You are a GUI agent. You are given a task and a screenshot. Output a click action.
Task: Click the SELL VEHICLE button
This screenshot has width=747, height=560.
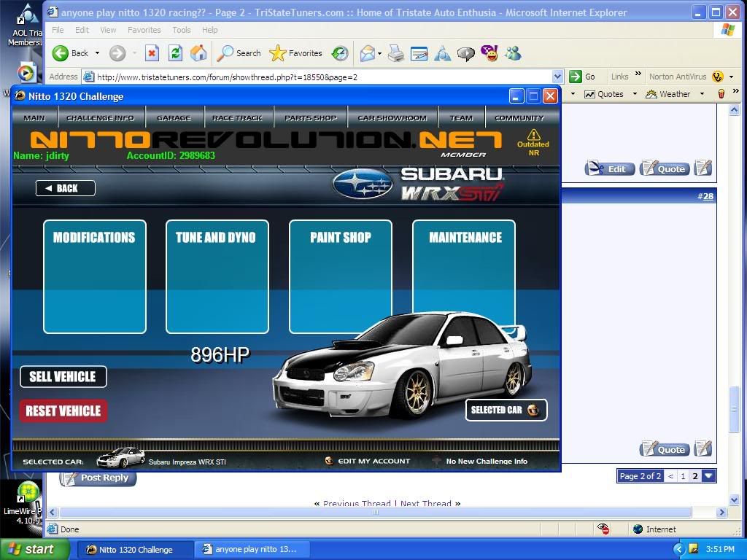point(63,377)
